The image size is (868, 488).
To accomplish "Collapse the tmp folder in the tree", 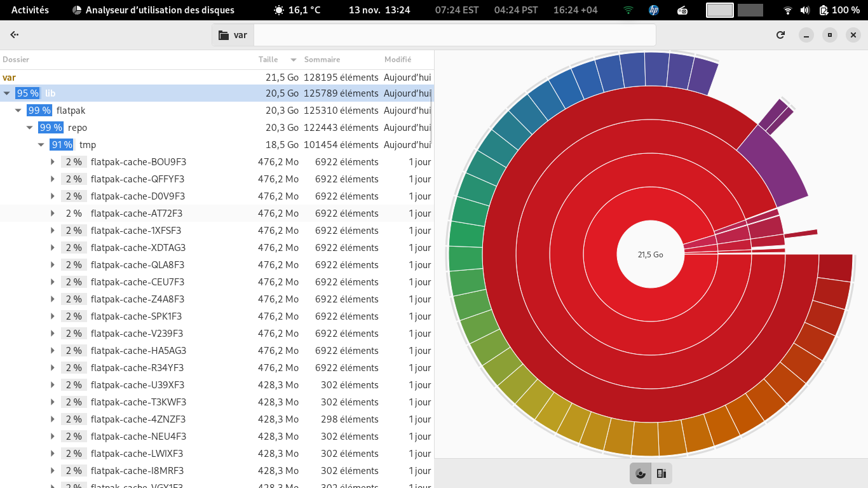I will 41,145.
